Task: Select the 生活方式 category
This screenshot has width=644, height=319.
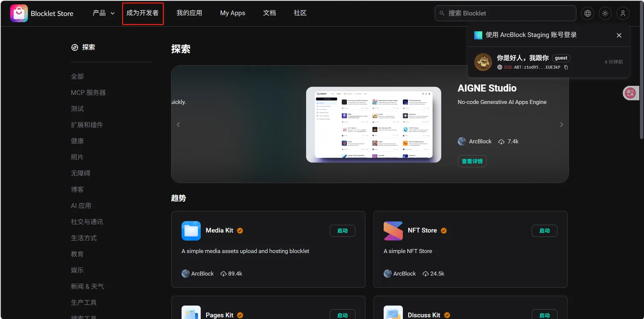Action: 84,238
